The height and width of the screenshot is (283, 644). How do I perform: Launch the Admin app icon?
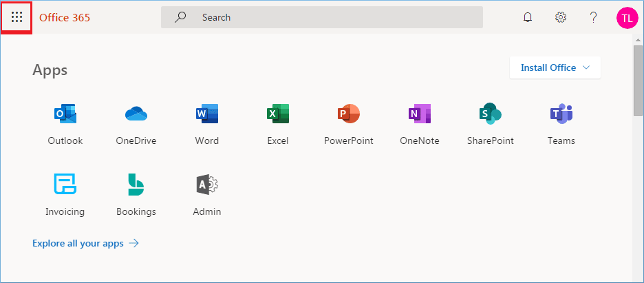point(207,185)
